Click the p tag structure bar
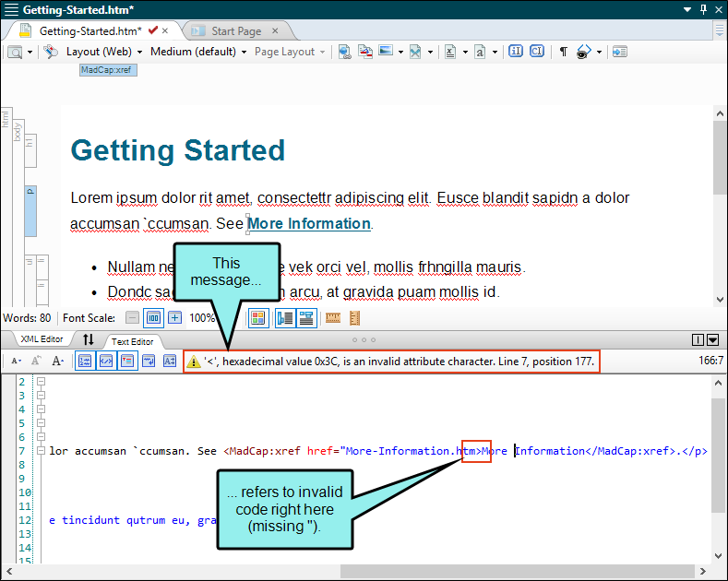 point(30,208)
